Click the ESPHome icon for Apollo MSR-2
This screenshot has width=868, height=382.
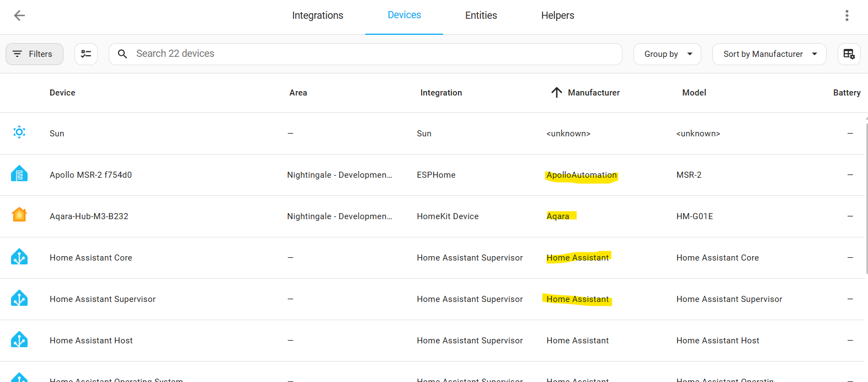coord(19,174)
